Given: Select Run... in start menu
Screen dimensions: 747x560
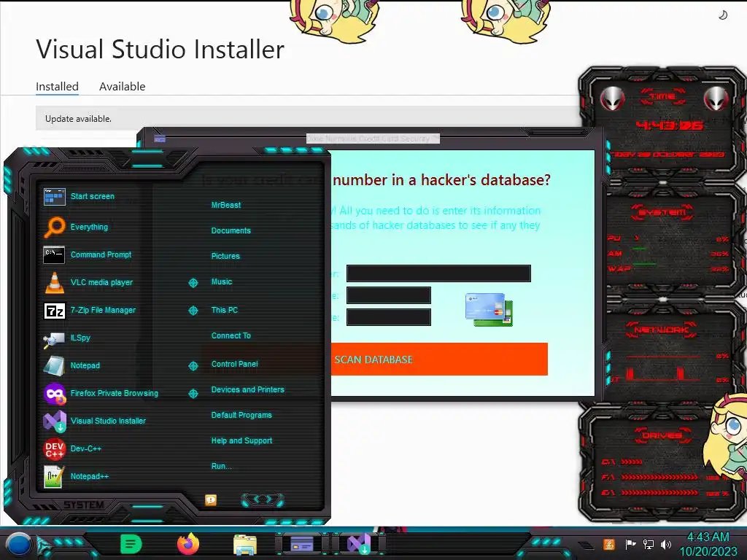Looking at the screenshot, I should 222,466.
